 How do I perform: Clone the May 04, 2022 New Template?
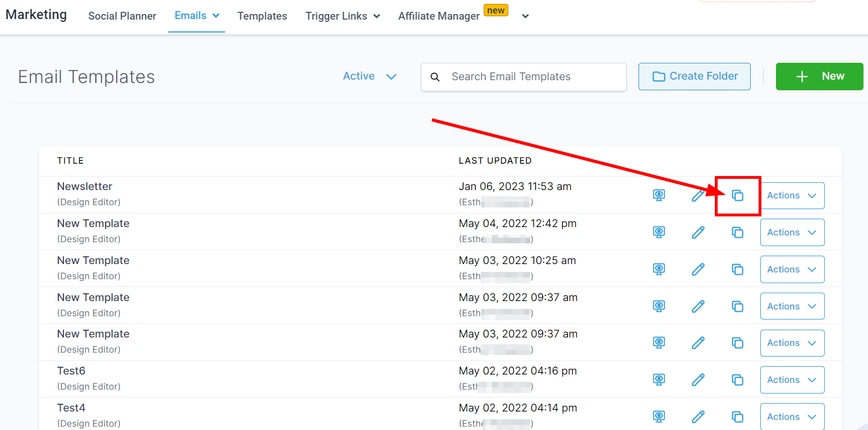tap(737, 233)
